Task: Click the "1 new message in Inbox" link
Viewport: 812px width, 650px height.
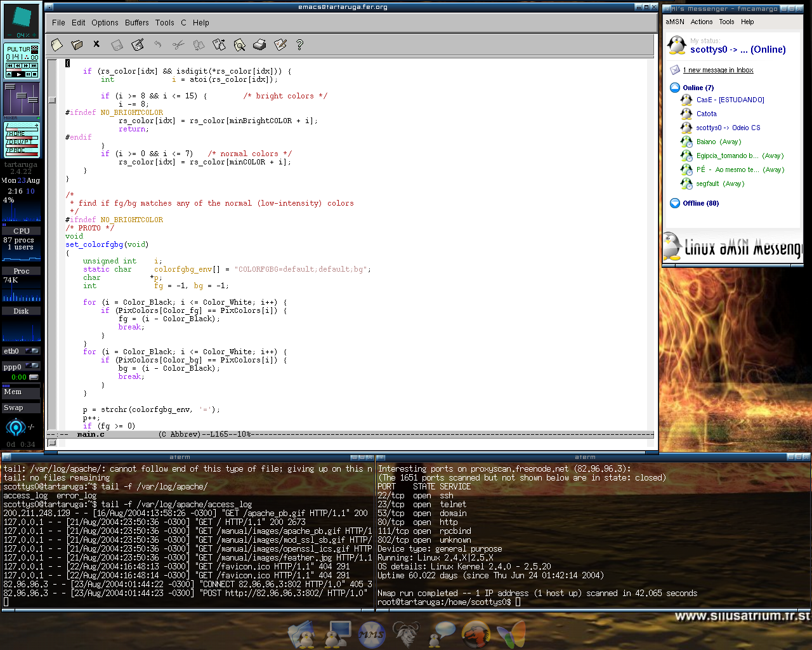Action: point(717,70)
